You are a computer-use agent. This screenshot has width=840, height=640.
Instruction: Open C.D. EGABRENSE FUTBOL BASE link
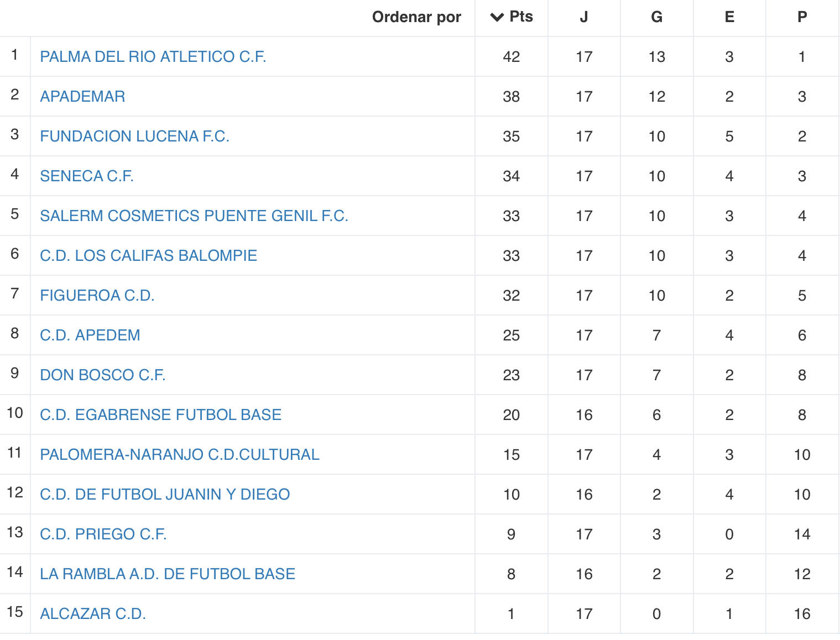click(161, 415)
